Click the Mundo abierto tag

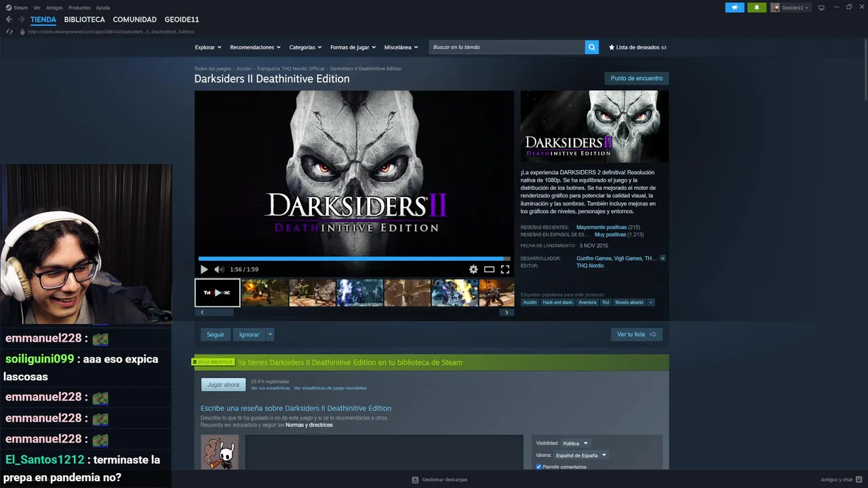click(629, 302)
